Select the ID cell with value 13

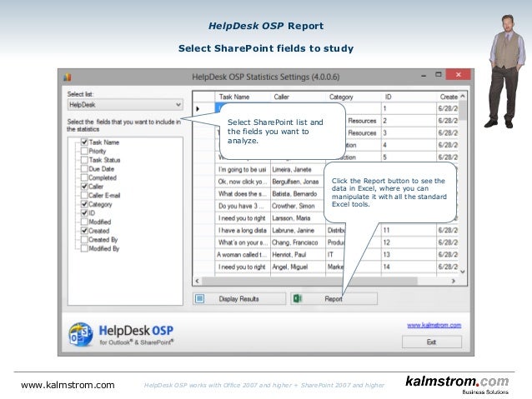click(409, 255)
